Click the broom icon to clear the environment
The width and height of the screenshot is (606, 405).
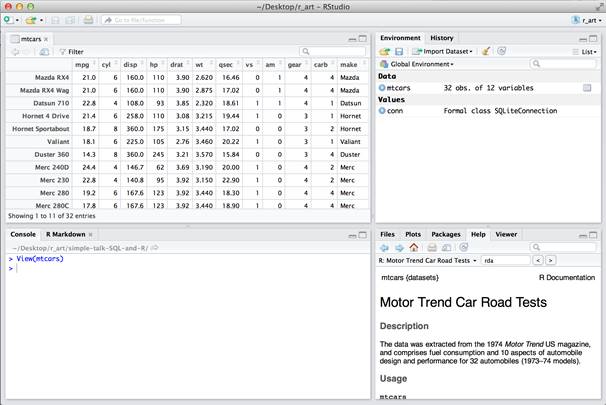(485, 51)
